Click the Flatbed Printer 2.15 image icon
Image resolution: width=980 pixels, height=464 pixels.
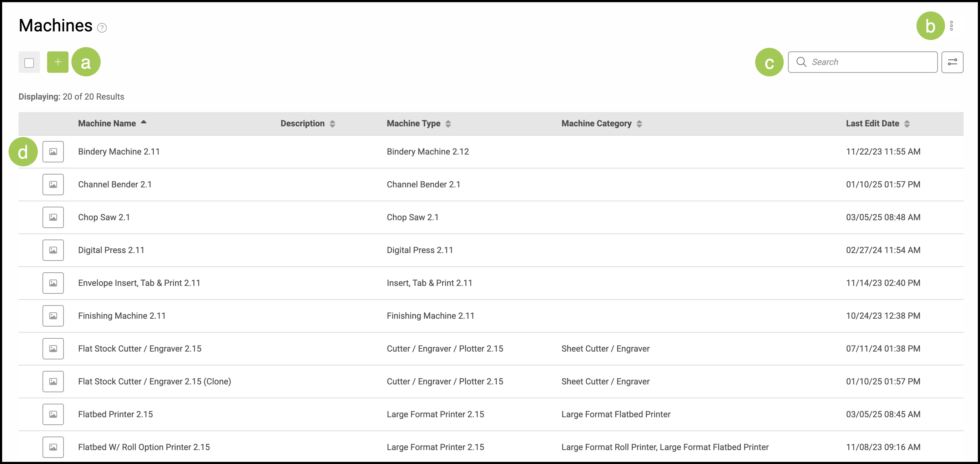tap(53, 414)
